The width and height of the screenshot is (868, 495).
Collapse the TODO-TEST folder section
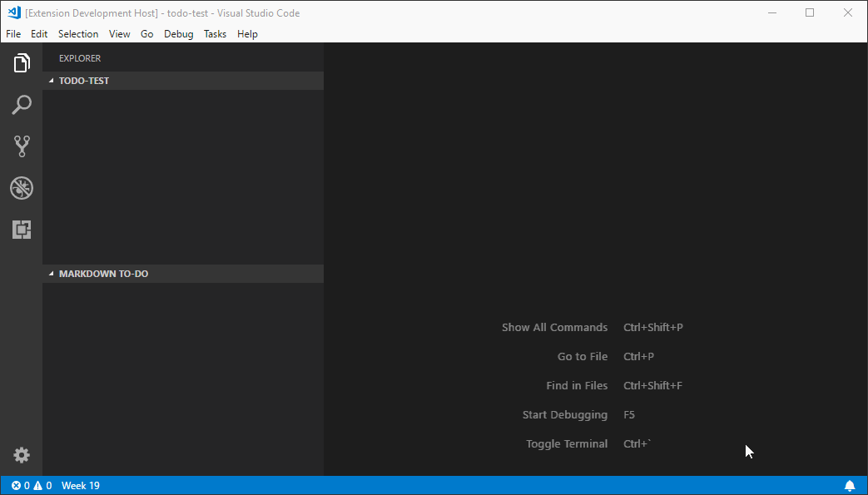[x=183, y=81]
